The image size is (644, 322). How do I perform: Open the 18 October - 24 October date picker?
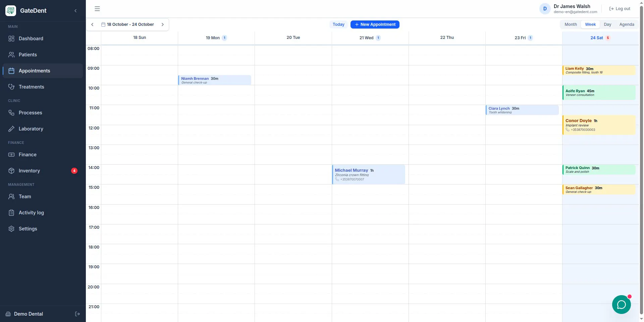coord(127,24)
